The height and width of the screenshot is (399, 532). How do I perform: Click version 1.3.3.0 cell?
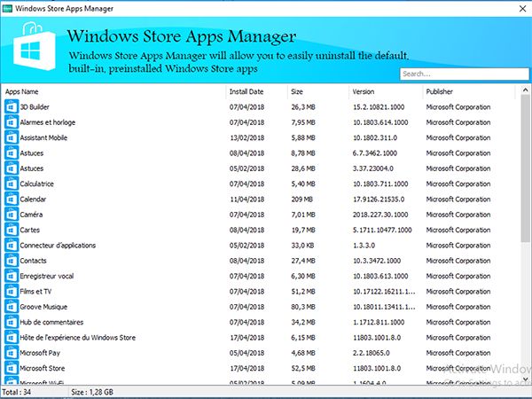(x=364, y=246)
